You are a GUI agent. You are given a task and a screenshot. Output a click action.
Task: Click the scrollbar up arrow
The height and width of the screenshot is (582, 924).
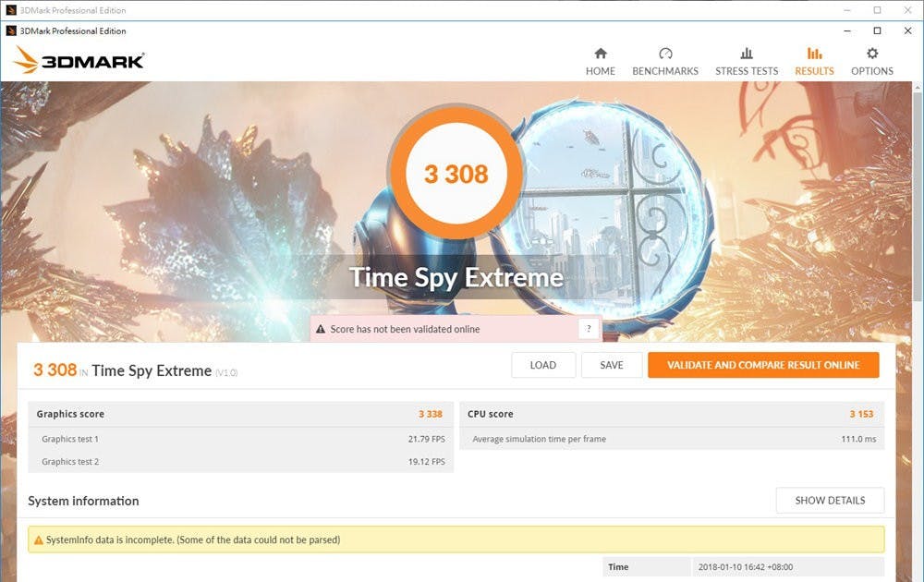tap(918, 87)
